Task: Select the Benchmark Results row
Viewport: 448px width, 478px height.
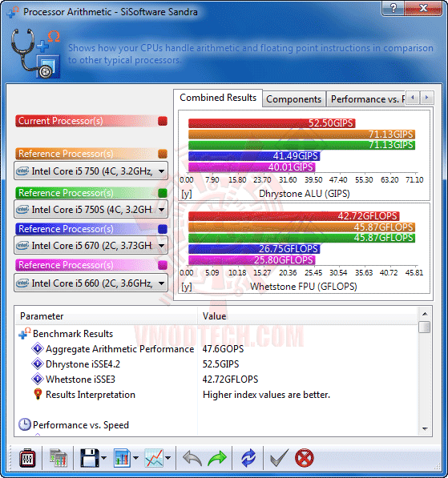Action: (216, 334)
